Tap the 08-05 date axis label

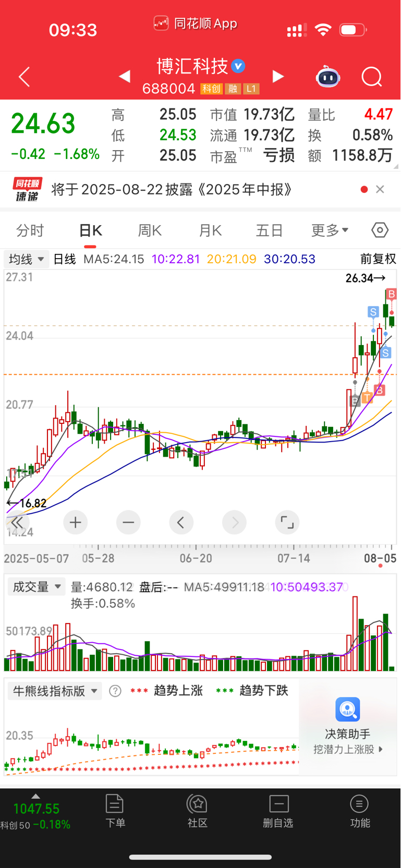click(380, 558)
